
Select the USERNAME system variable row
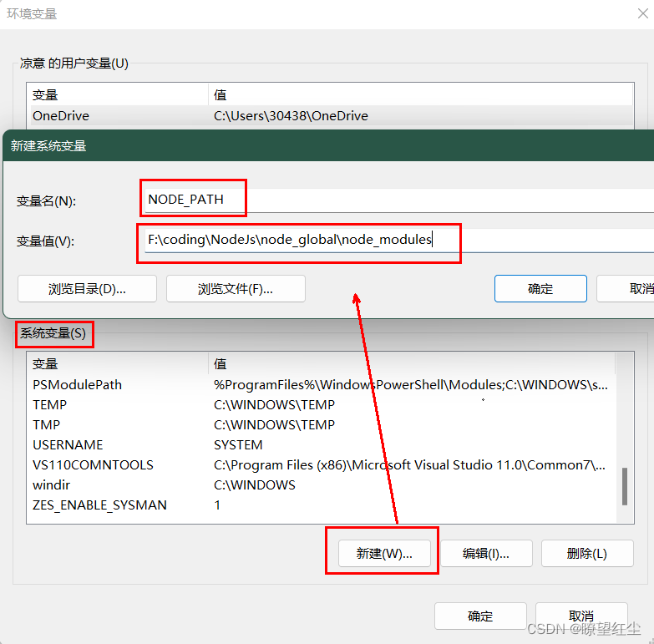point(322,444)
